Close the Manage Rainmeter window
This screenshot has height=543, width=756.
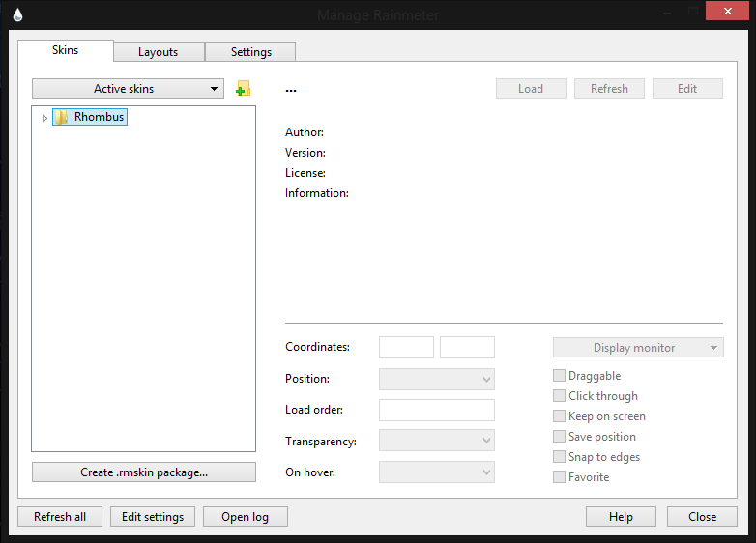(727, 11)
